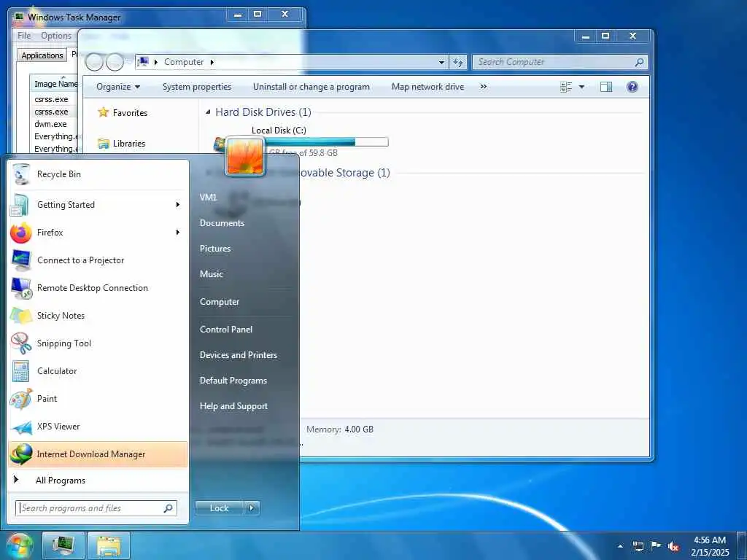Click Map network drive
The height and width of the screenshot is (560, 747).
coord(427,87)
